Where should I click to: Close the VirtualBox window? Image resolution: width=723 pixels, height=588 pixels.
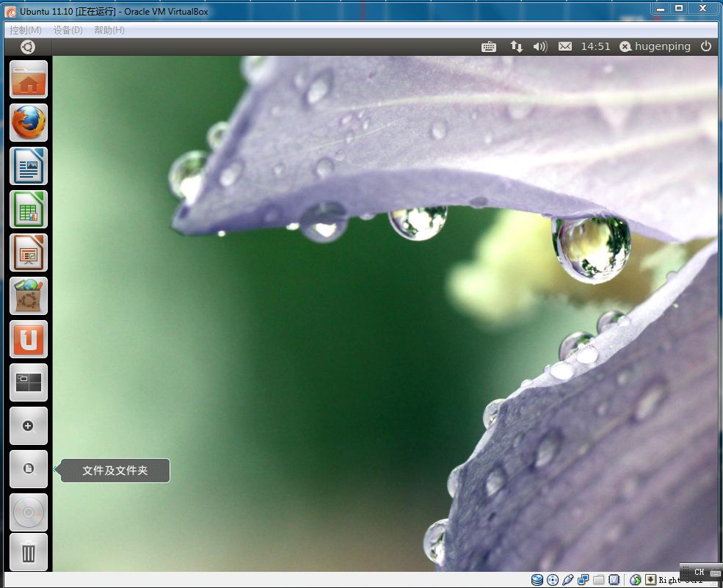click(703, 8)
